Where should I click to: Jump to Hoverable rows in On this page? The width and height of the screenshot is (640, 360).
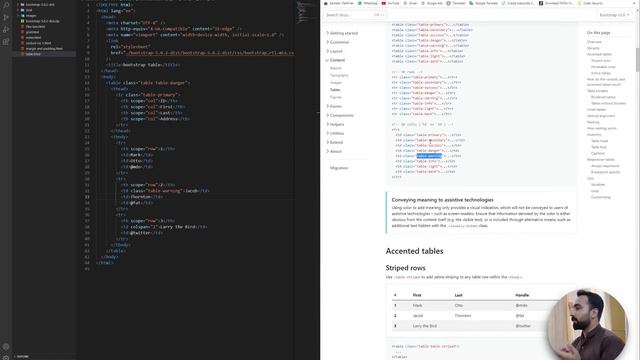click(603, 67)
